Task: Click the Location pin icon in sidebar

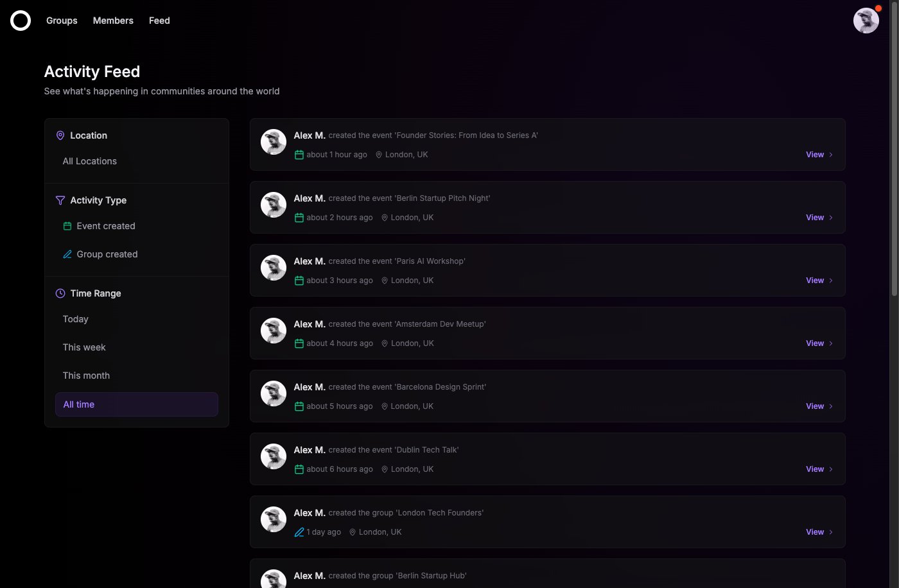Action: (60, 135)
